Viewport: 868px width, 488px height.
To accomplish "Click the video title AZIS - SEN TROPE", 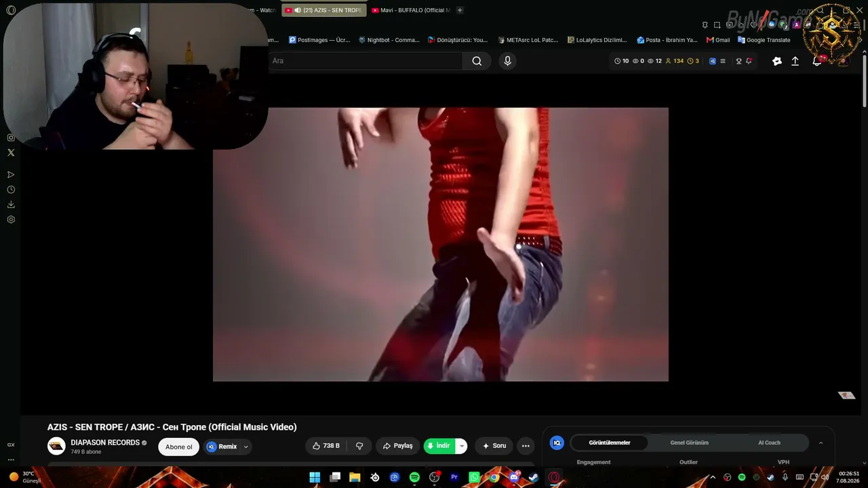I will (172, 427).
